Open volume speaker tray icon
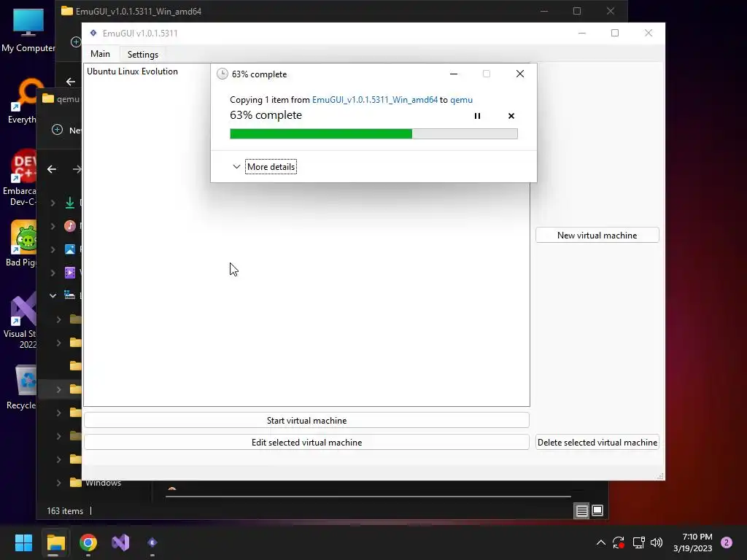 point(657,542)
